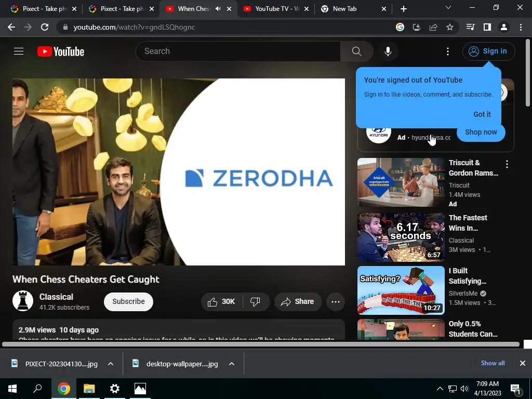The height and width of the screenshot is (399, 532).
Task: Open Photos app in taskbar
Action: (140, 389)
